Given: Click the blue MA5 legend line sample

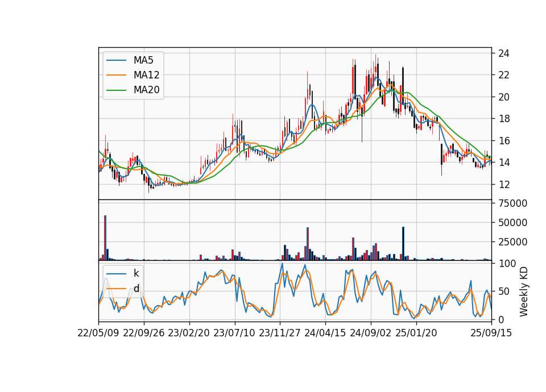Looking at the screenshot, I should [116, 60].
